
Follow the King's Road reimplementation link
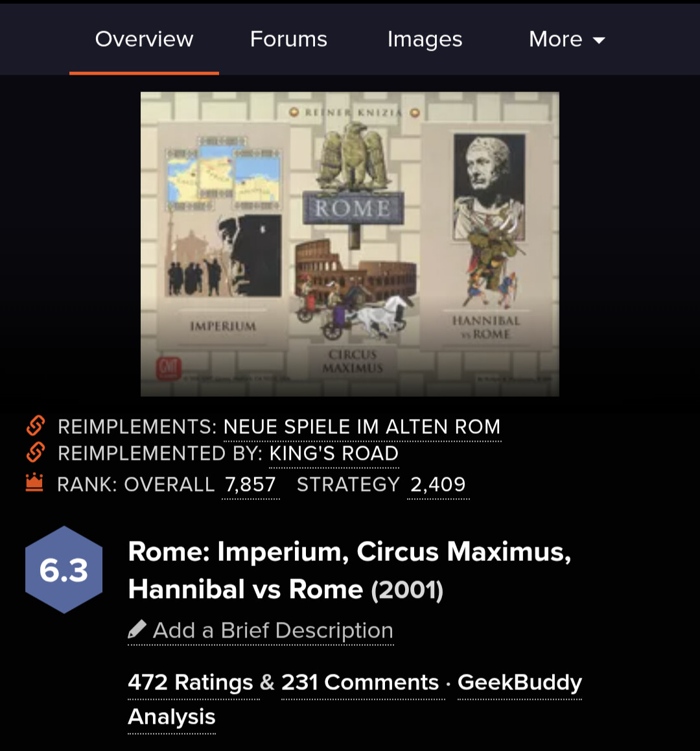(334, 453)
